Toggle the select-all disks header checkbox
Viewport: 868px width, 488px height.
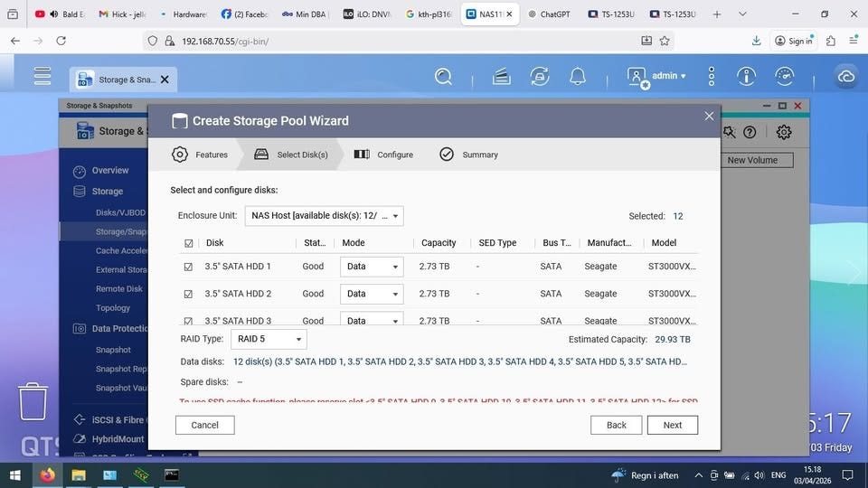(188, 243)
